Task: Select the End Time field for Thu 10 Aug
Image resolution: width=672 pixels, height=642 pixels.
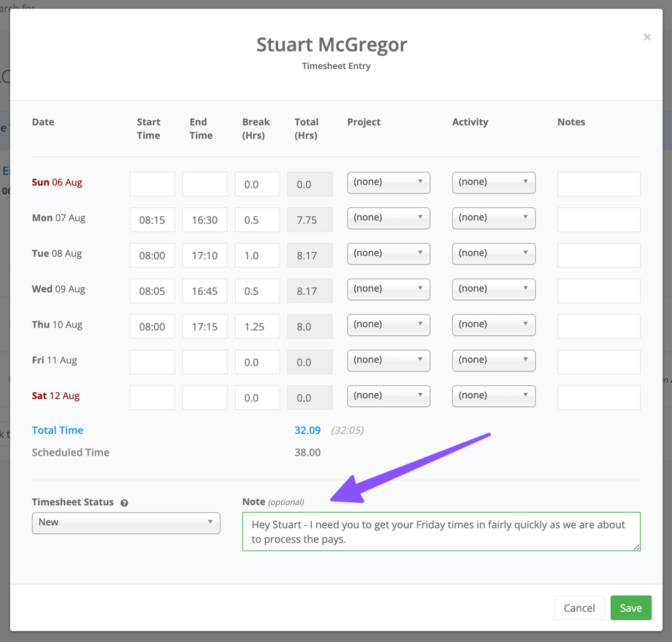Action: point(204,326)
